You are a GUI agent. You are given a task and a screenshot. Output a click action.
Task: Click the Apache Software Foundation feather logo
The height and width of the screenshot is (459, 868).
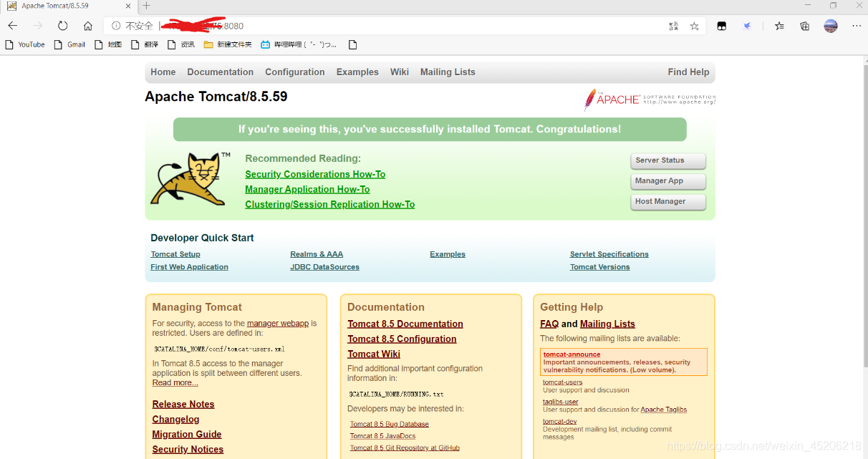tap(650, 99)
